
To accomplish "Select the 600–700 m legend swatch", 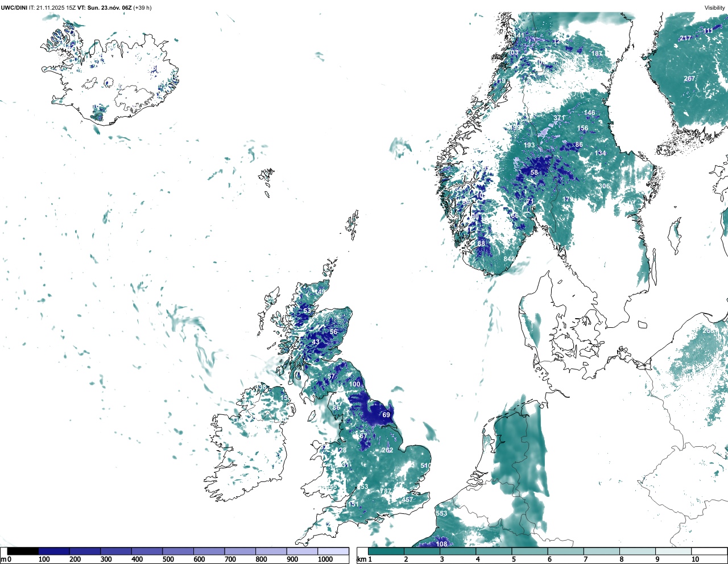I will (209, 551).
